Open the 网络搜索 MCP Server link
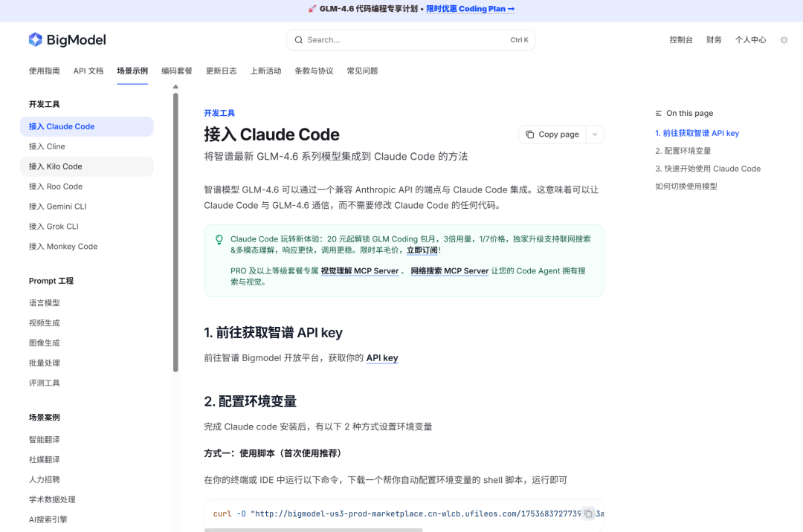Viewport: 803px width, 532px height. (x=450, y=270)
